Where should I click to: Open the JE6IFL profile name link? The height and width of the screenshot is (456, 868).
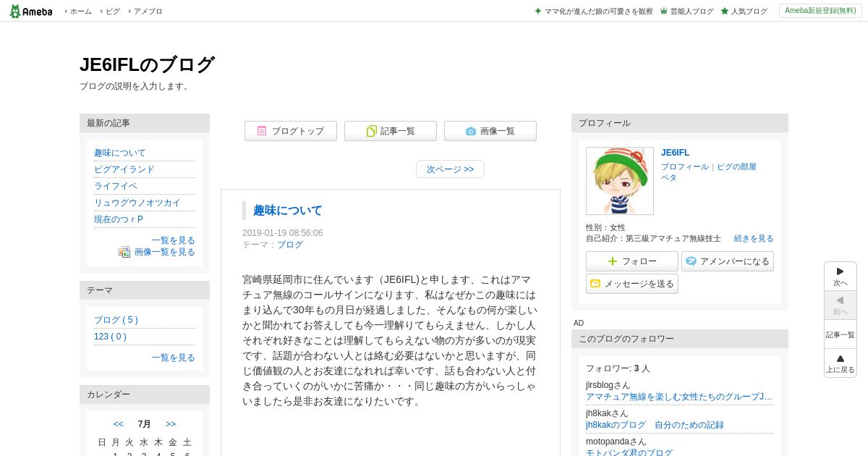[x=675, y=153]
